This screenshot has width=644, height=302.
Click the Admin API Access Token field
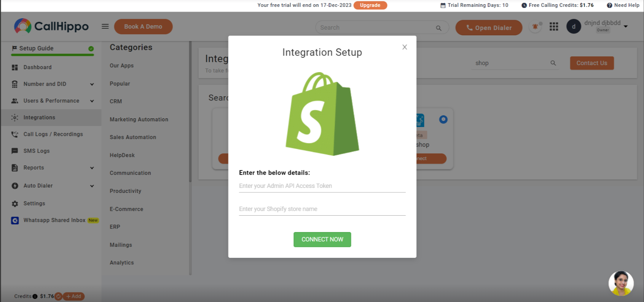[x=322, y=186]
